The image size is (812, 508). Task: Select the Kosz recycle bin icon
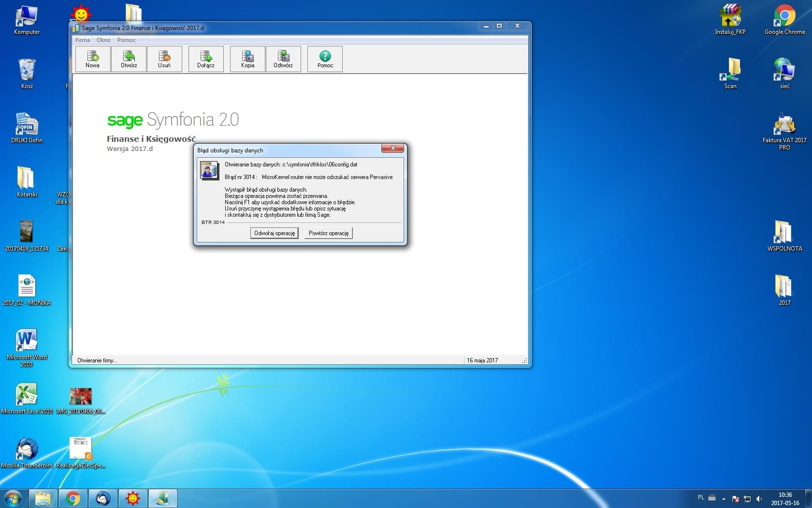pos(27,74)
